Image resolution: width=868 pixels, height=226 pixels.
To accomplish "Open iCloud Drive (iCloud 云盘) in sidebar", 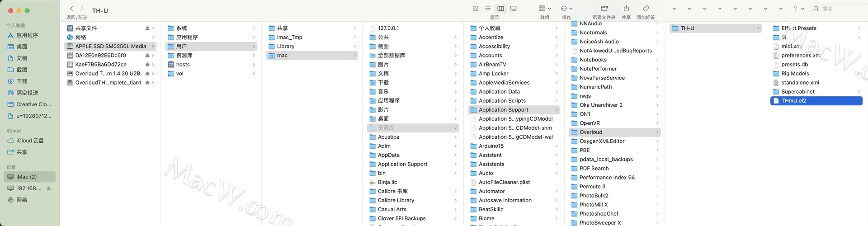I will (x=30, y=141).
